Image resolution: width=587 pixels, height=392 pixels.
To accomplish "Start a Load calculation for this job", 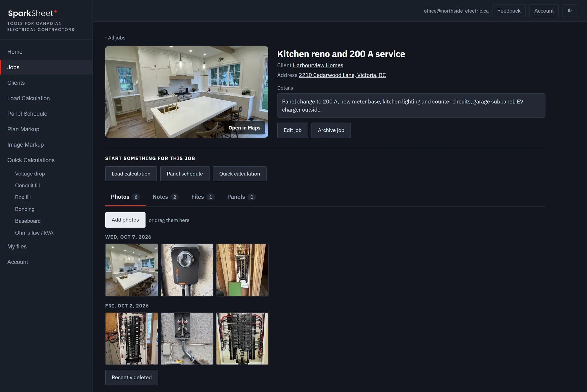I will click(131, 174).
